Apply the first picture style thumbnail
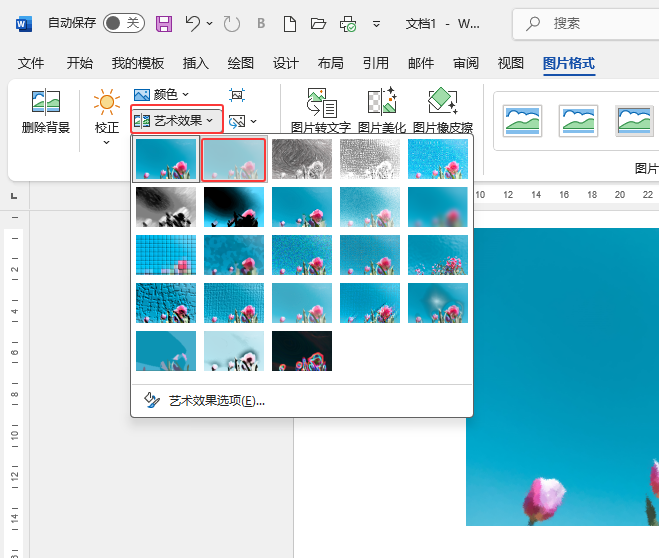Image resolution: width=659 pixels, height=558 pixels. pos(522,121)
